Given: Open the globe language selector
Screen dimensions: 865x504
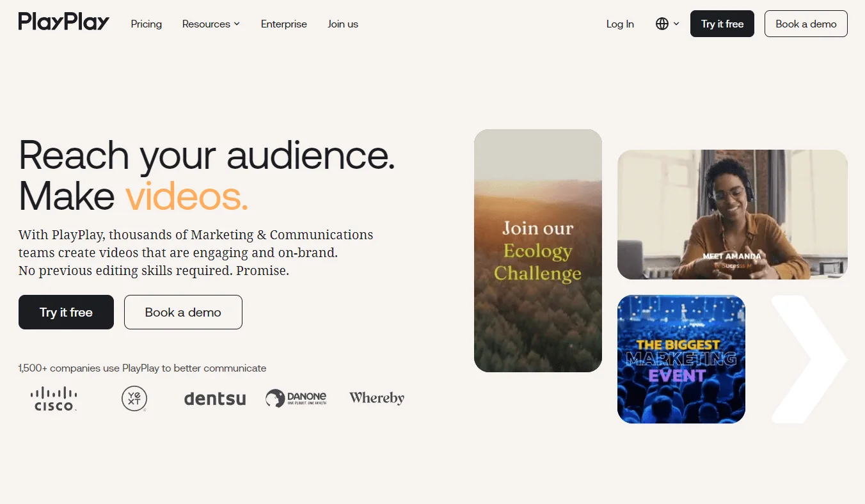Looking at the screenshot, I should point(667,24).
